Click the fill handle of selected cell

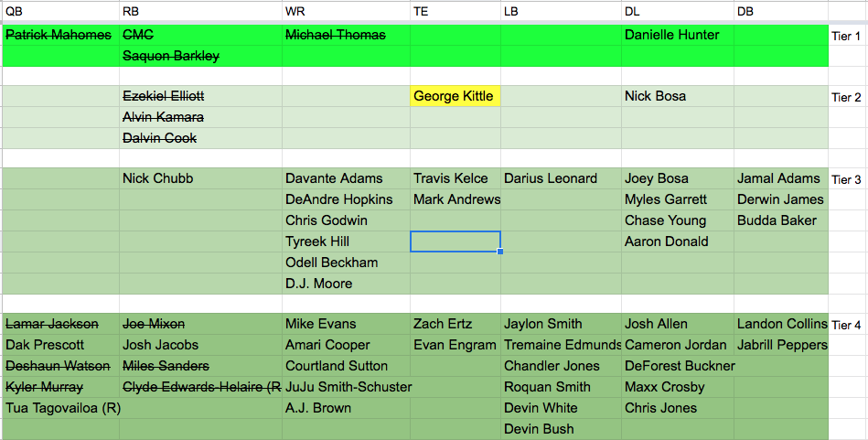coord(500,252)
